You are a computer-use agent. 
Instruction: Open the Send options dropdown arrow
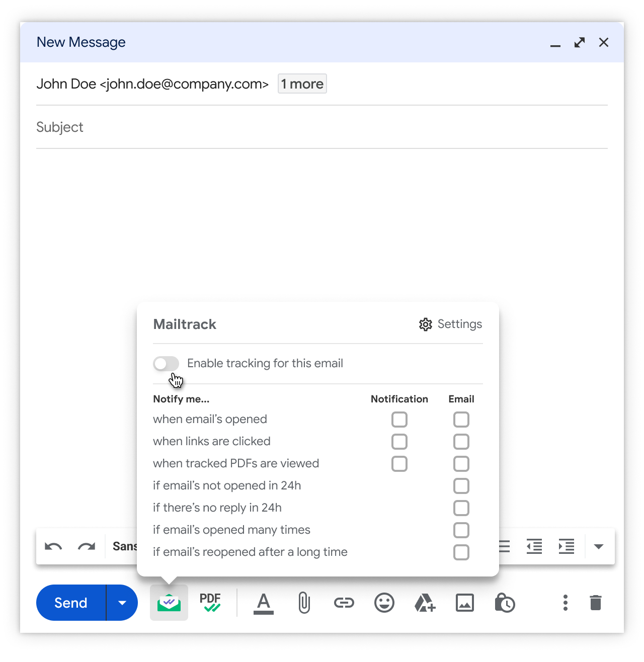tap(122, 603)
